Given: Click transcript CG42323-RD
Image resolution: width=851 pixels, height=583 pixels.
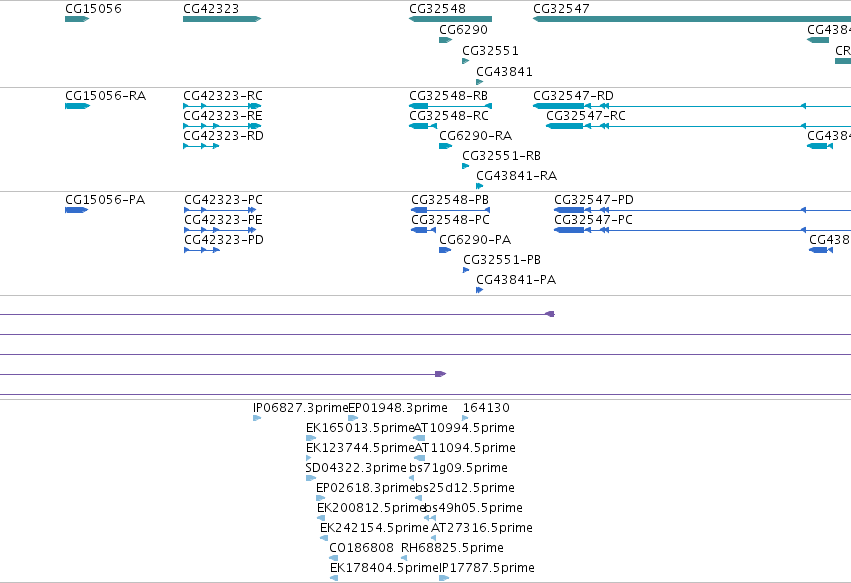Looking at the screenshot, I should click(x=201, y=146).
